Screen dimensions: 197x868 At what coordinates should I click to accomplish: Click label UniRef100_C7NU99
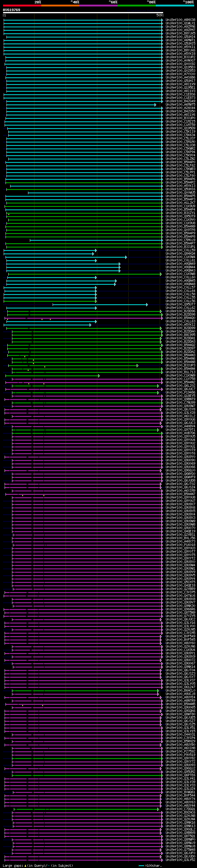(x=180, y=403)
